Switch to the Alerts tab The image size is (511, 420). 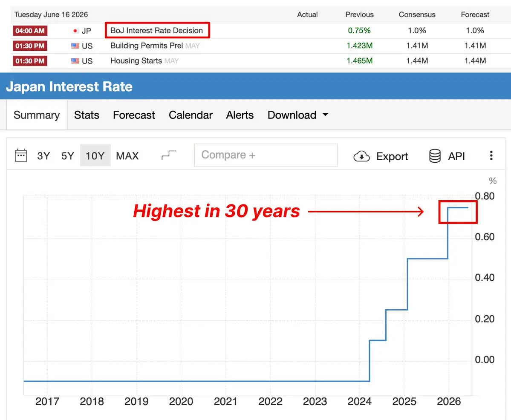click(x=240, y=115)
